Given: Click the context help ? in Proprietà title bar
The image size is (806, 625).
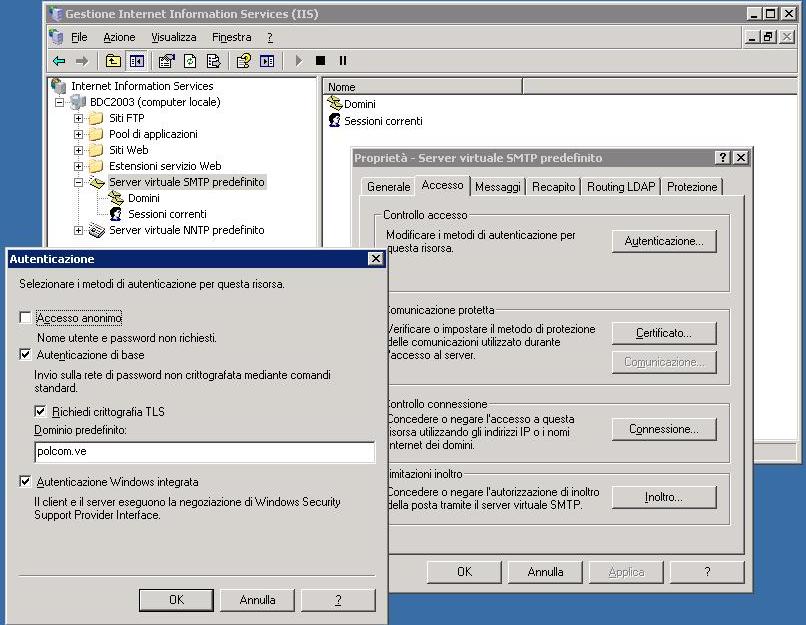Looking at the screenshot, I should [723, 157].
